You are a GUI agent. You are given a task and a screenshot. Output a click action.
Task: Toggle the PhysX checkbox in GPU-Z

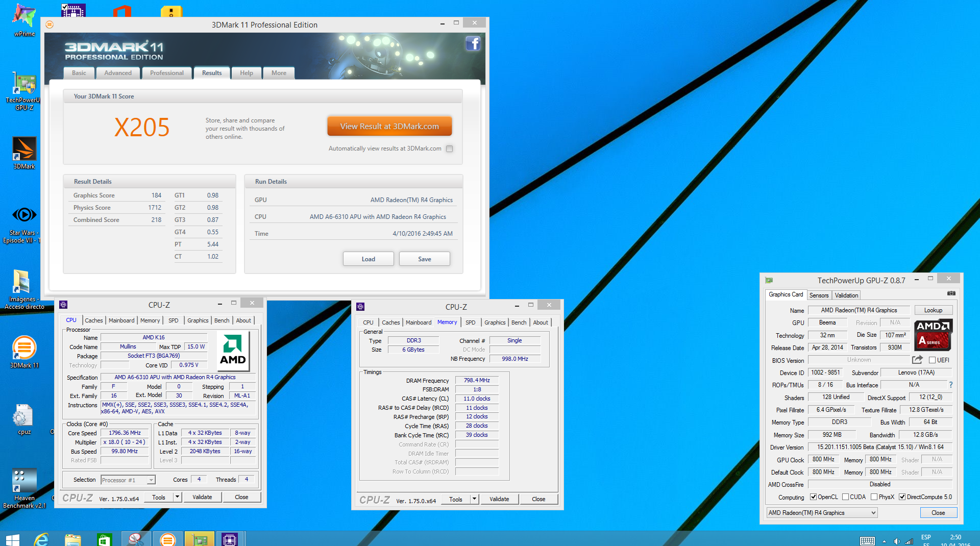coord(874,497)
